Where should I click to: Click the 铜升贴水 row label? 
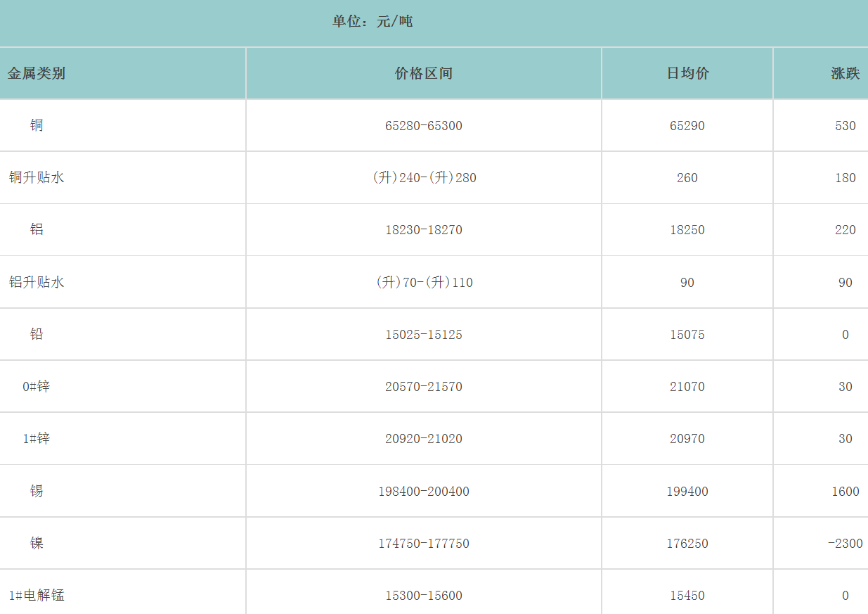point(37,177)
